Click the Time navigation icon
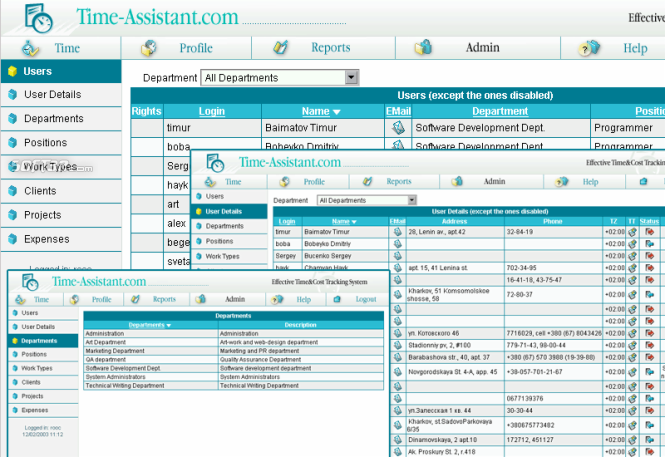Image resolution: width=665 pixels, height=457 pixels. point(30,48)
